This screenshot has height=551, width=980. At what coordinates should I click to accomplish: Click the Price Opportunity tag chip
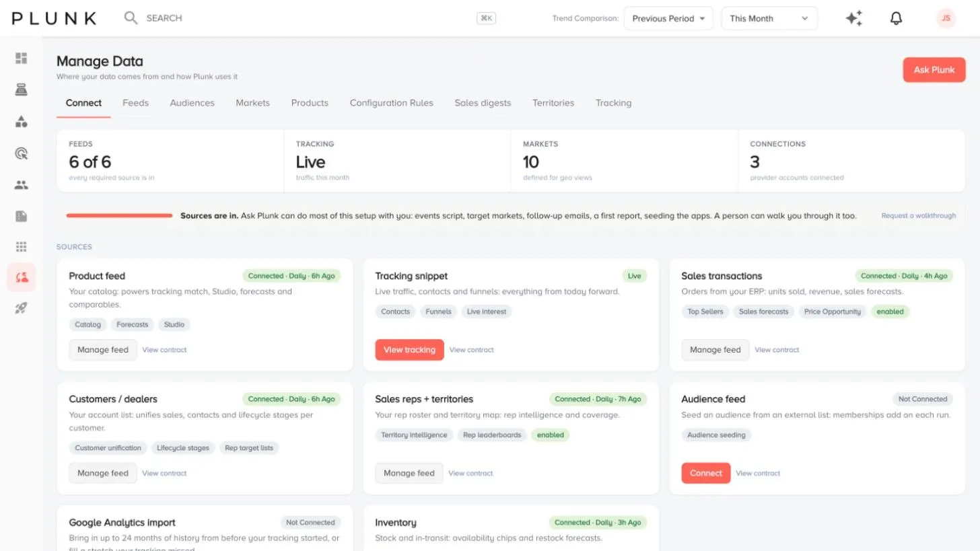832,311
